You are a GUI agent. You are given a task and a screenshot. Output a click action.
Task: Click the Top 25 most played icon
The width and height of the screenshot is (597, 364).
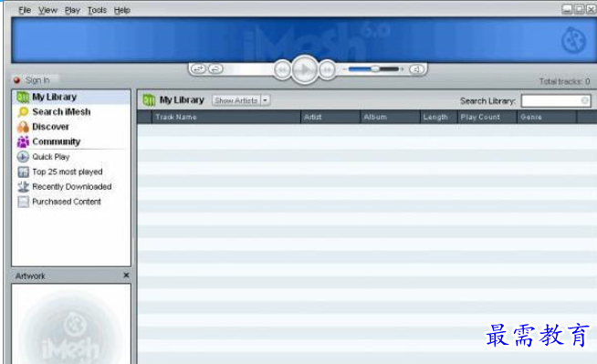(x=23, y=172)
